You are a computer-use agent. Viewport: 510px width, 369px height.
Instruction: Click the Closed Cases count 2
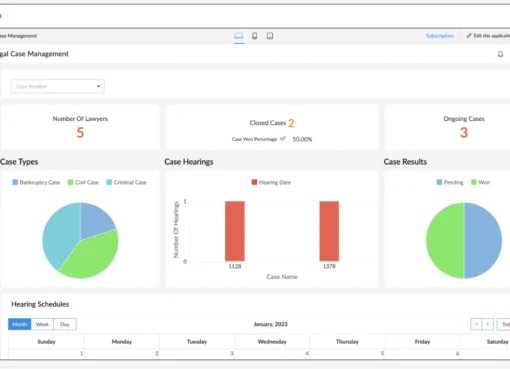[x=291, y=123]
